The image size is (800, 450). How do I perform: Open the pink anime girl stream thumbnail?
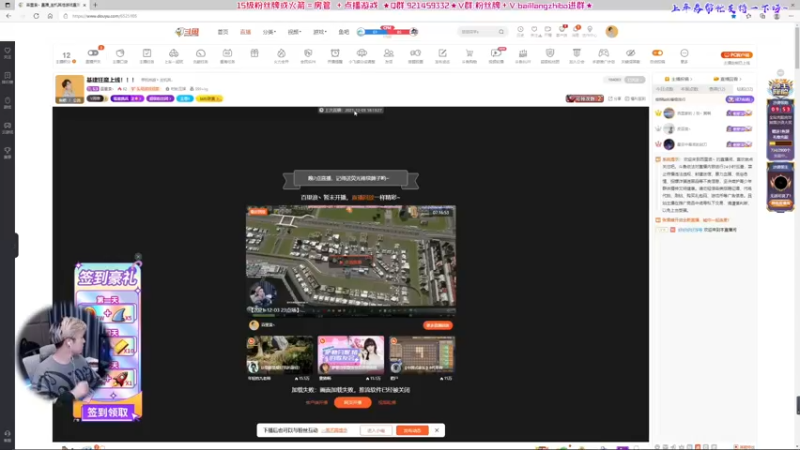[x=351, y=354]
